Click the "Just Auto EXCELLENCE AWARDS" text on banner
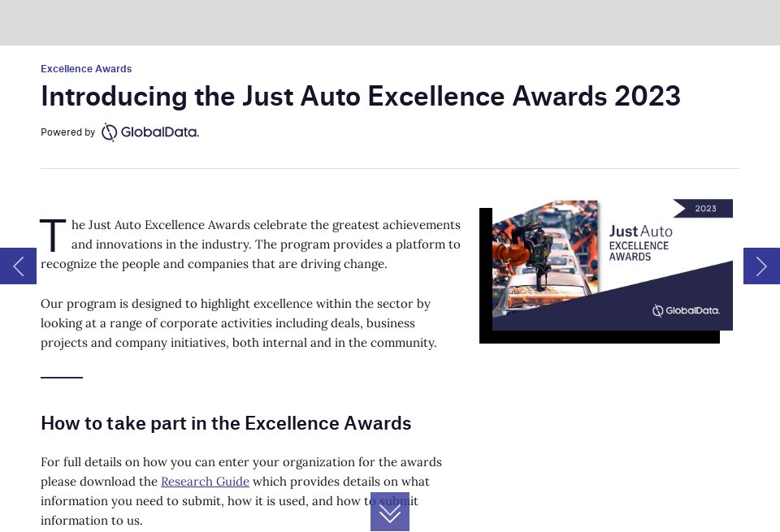Screen dimensions: 780x532 [x=640, y=241]
